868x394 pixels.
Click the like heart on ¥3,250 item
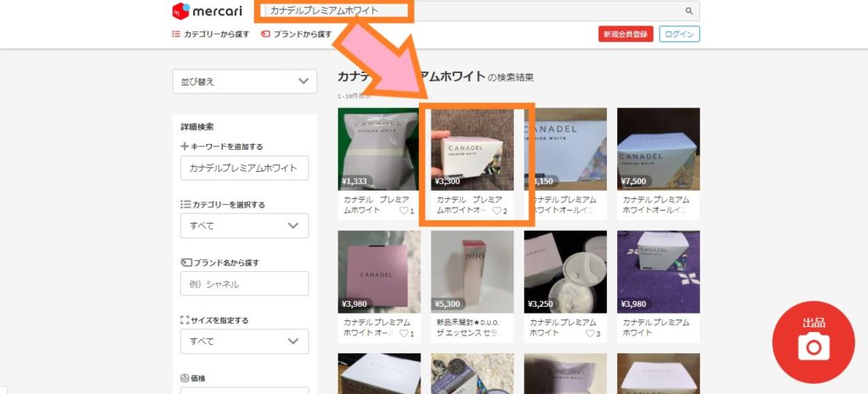(590, 334)
